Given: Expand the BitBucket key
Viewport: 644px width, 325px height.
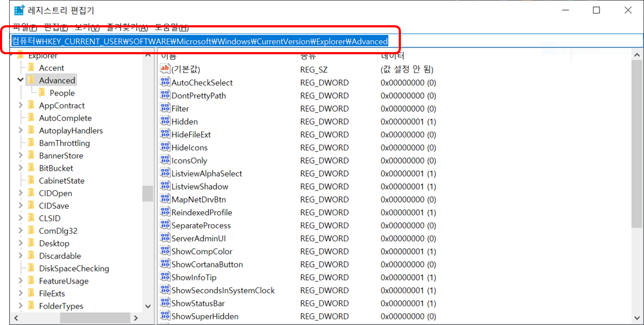Looking at the screenshot, I should click(x=20, y=168).
